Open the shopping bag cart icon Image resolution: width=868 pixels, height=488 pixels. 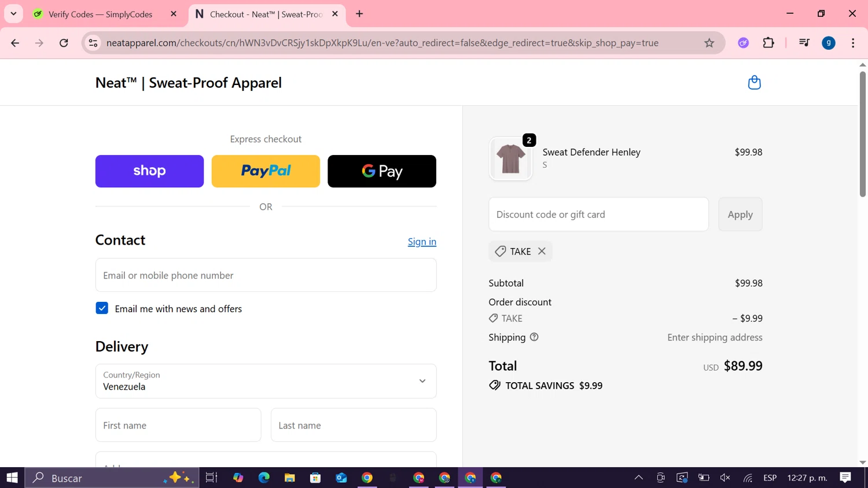pyautogui.click(x=754, y=83)
